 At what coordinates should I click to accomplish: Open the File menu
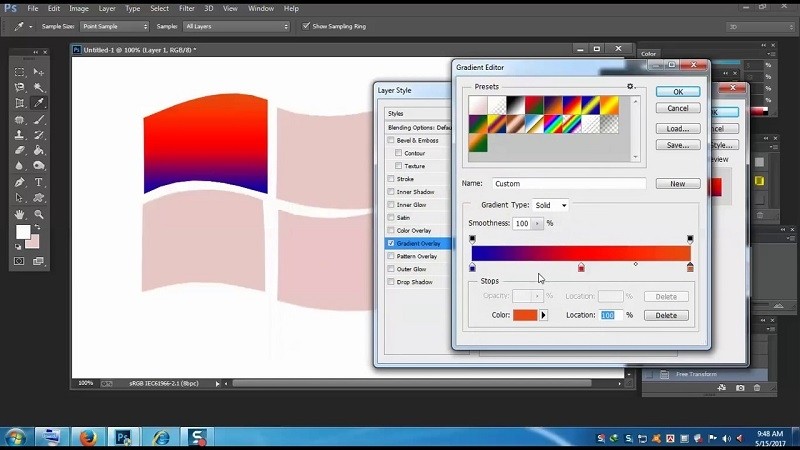click(33, 9)
